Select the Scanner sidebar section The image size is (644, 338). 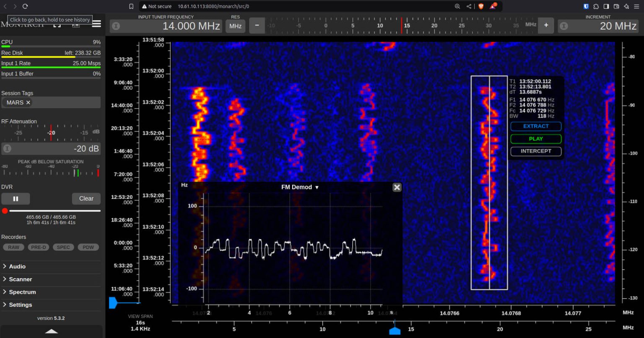click(x=20, y=279)
